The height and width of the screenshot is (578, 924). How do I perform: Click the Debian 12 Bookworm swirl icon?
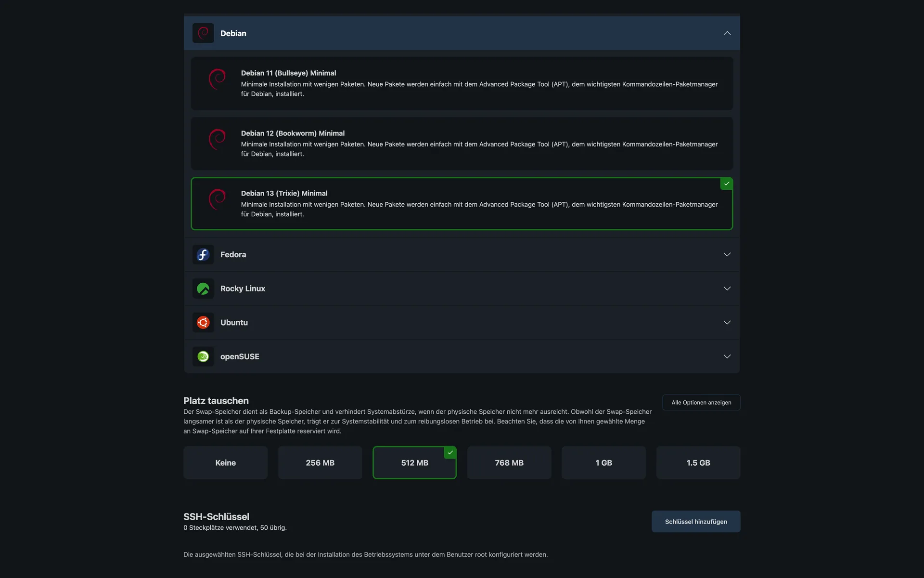[x=217, y=139]
